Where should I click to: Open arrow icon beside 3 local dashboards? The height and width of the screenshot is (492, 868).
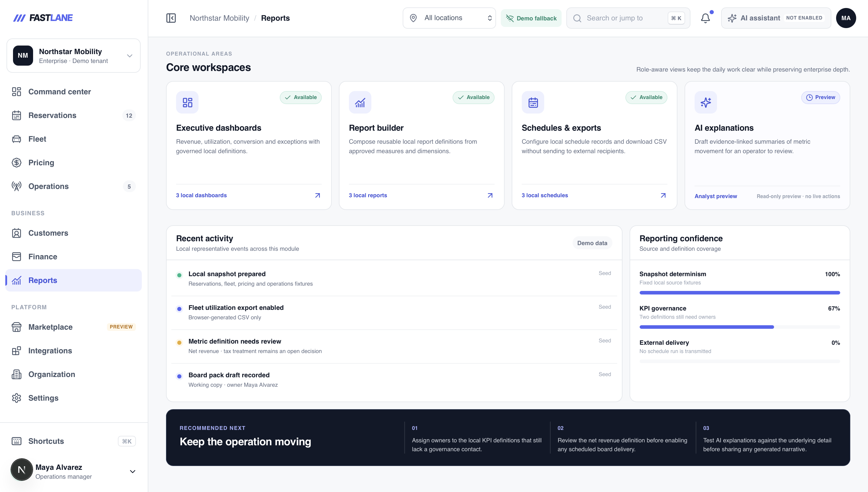pyautogui.click(x=317, y=195)
